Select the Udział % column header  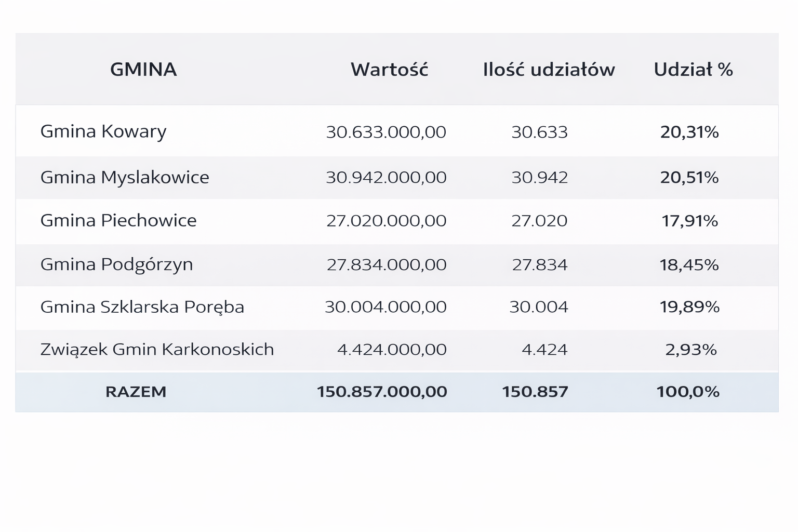pos(693,69)
